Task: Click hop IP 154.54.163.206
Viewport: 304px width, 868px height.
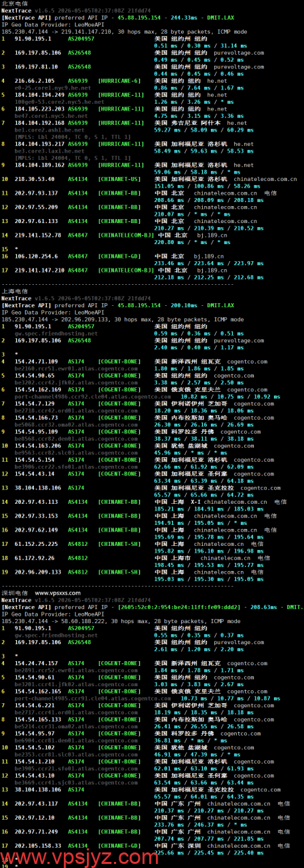Action: [37, 446]
